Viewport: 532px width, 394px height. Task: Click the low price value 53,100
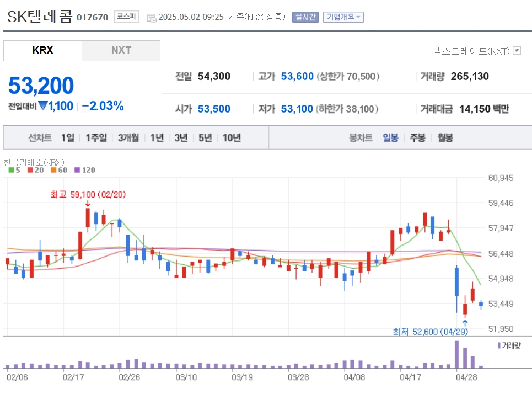[297, 109]
